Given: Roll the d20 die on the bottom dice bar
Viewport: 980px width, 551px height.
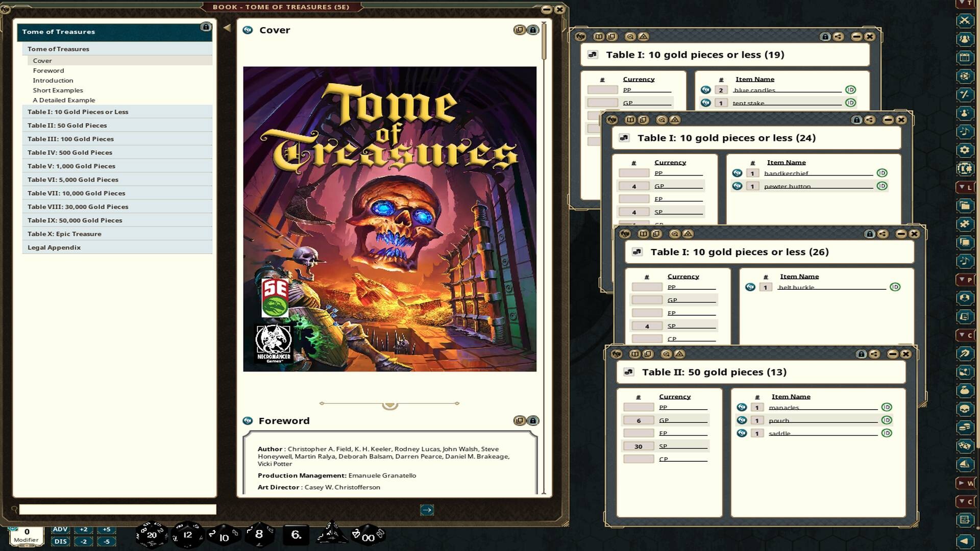Looking at the screenshot, I should [x=151, y=534].
